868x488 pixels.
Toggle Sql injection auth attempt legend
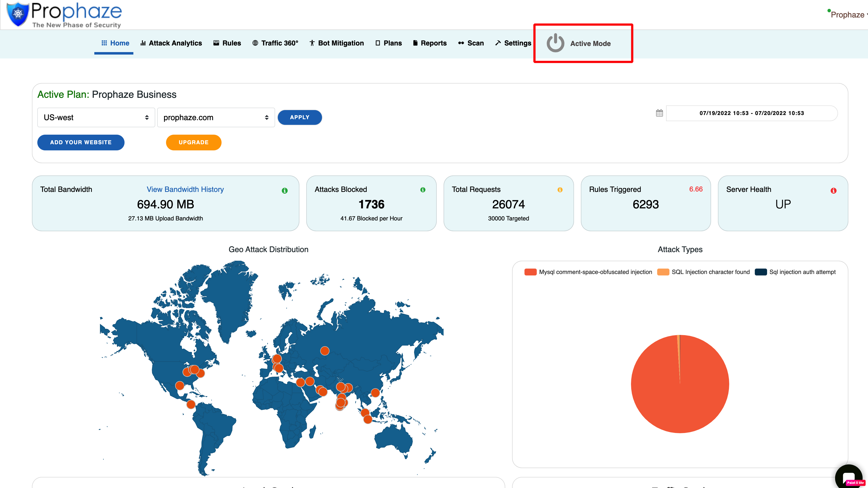(x=802, y=272)
